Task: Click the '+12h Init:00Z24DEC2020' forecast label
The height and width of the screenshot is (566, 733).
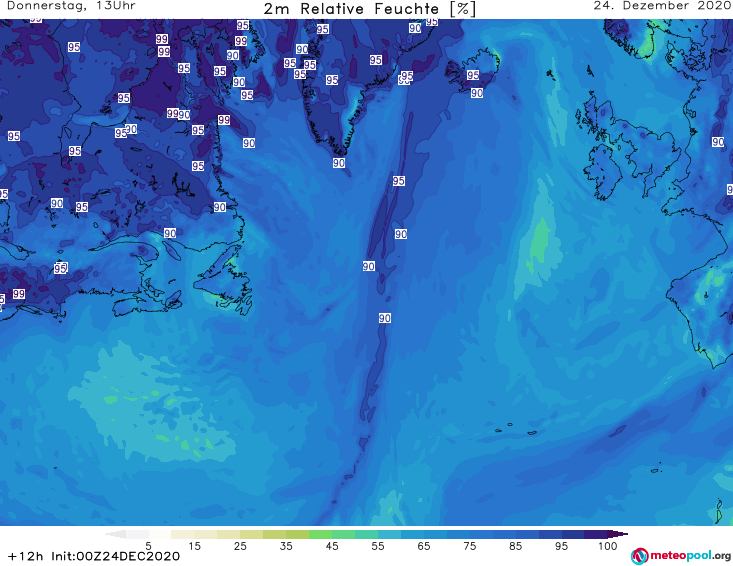Action: click(94, 556)
